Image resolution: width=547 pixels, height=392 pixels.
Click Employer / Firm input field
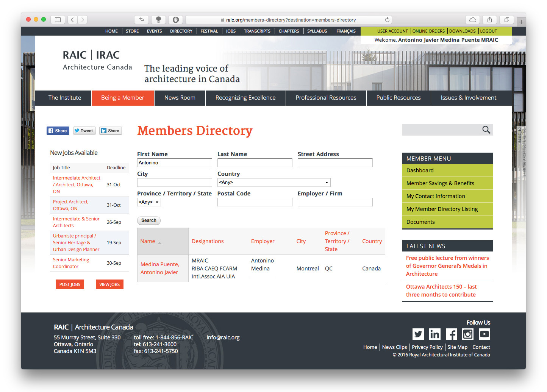pyautogui.click(x=335, y=202)
